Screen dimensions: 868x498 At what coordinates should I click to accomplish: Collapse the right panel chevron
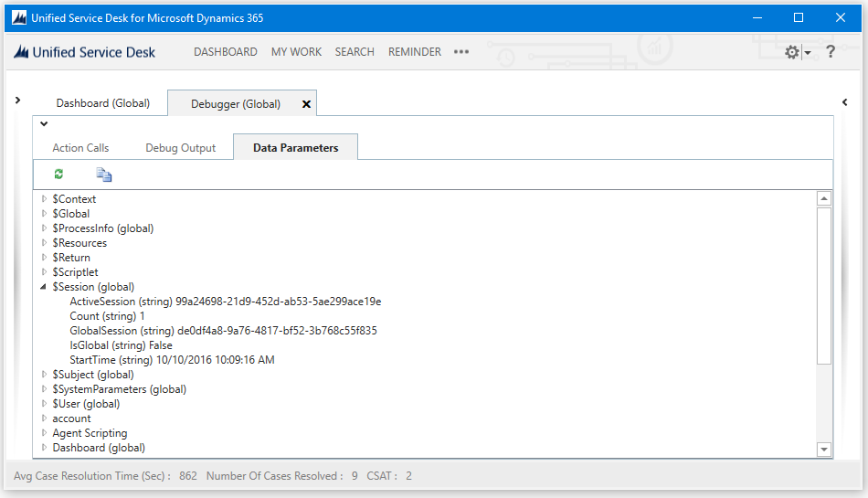(x=845, y=101)
